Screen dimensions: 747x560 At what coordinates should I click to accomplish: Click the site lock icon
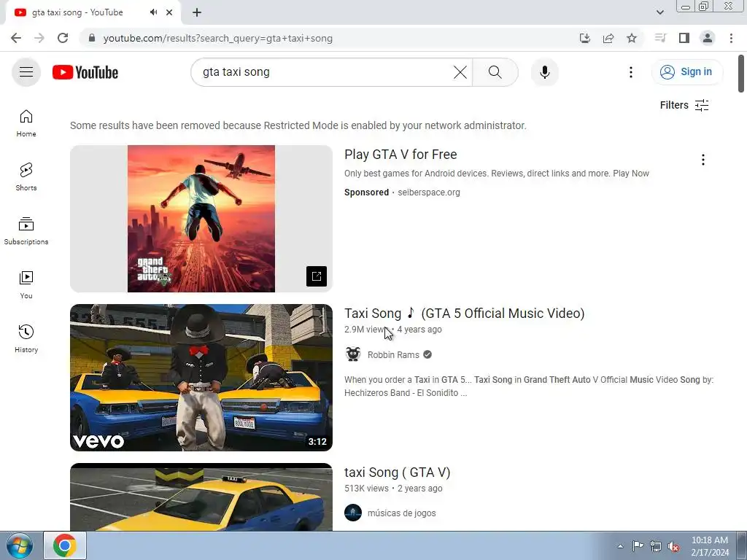pyautogui.click(x=92, y=38)
